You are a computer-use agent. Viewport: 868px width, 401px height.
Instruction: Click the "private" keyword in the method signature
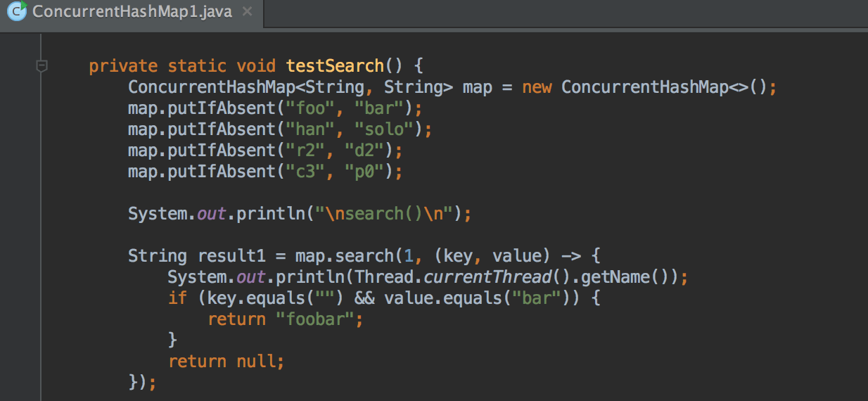tap(123, 66)
